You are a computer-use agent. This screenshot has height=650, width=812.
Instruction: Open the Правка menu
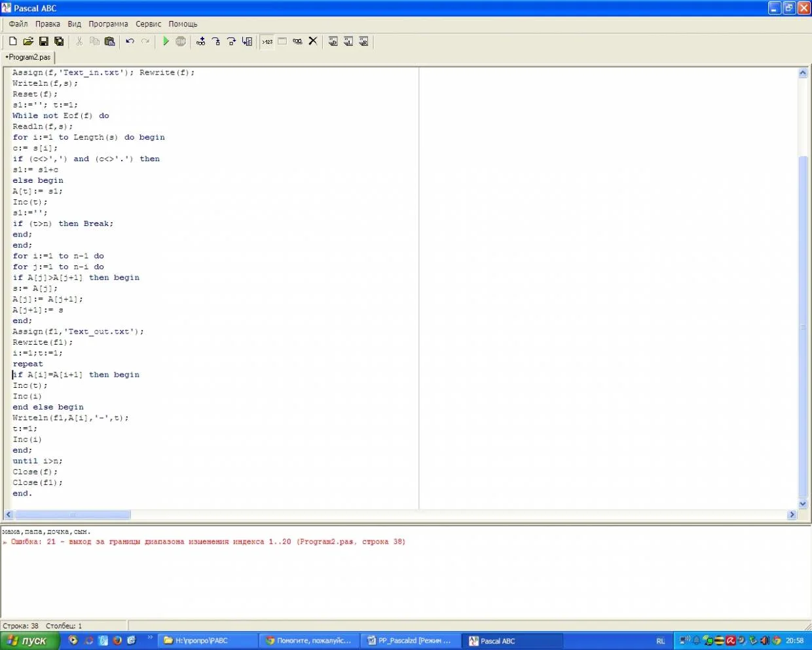point(48,24)
